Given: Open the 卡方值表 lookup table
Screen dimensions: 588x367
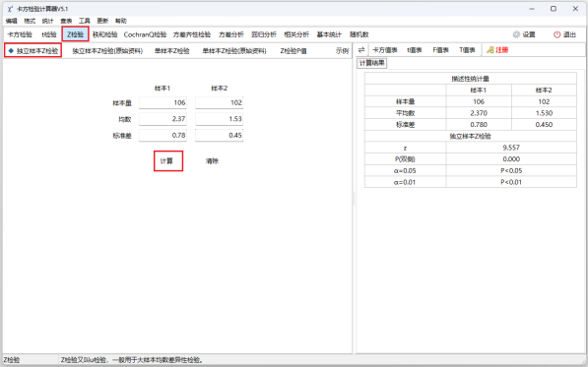Looking at the screenshot, I should 385,50.
